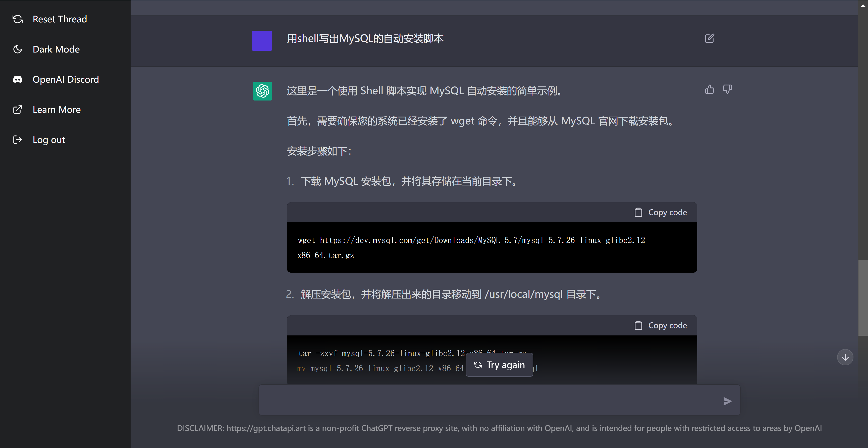Copy code of the tar command
Image resolution: width=868 pixels, height=448 pixels.
point(661,325)
